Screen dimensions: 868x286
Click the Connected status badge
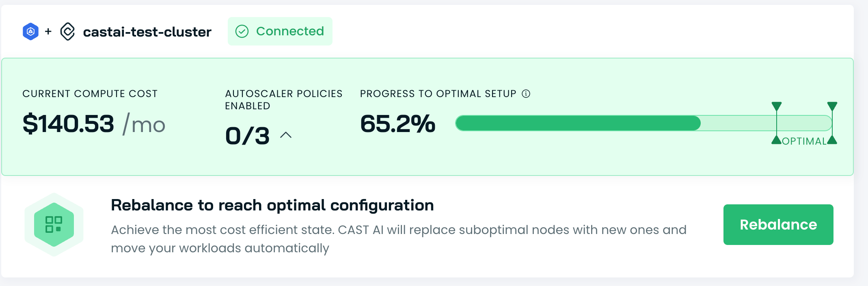[x=280, y=31]
